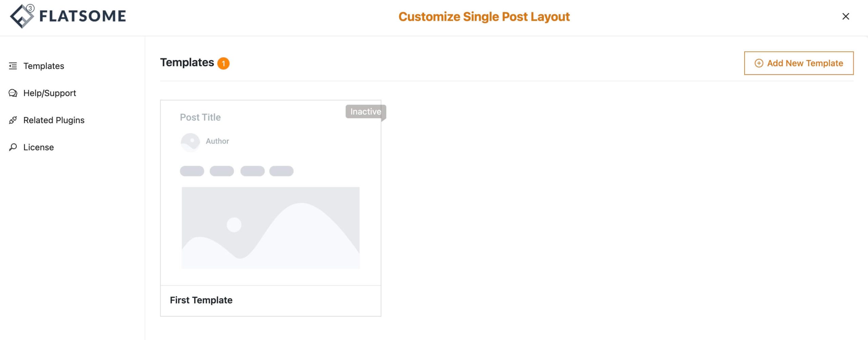The image size is (868, 340).
Task: Close the Customize Single Post Layout panel
Action: point(846,16)
